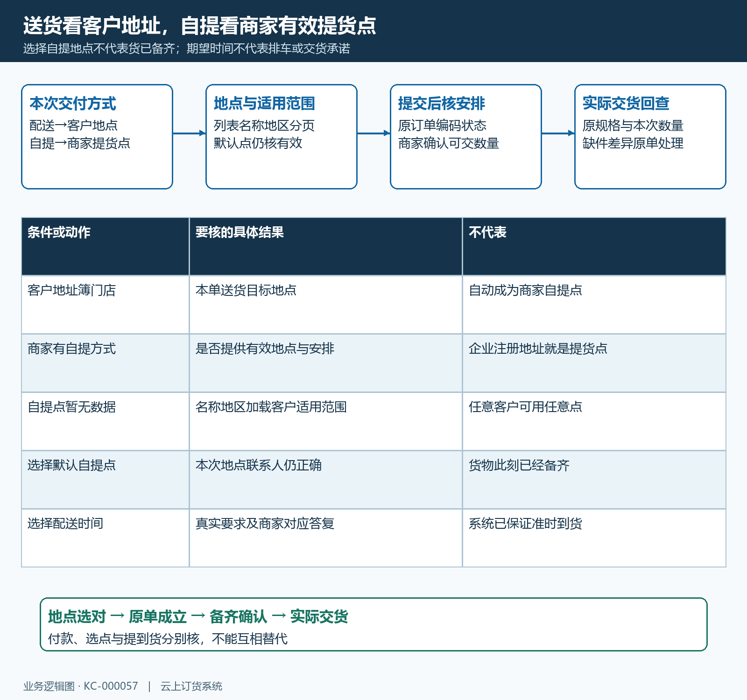Select the cell 本单送货目标地点
This screenshot has height=700, width=747.
pyautogui.click(x=326, y=305)
